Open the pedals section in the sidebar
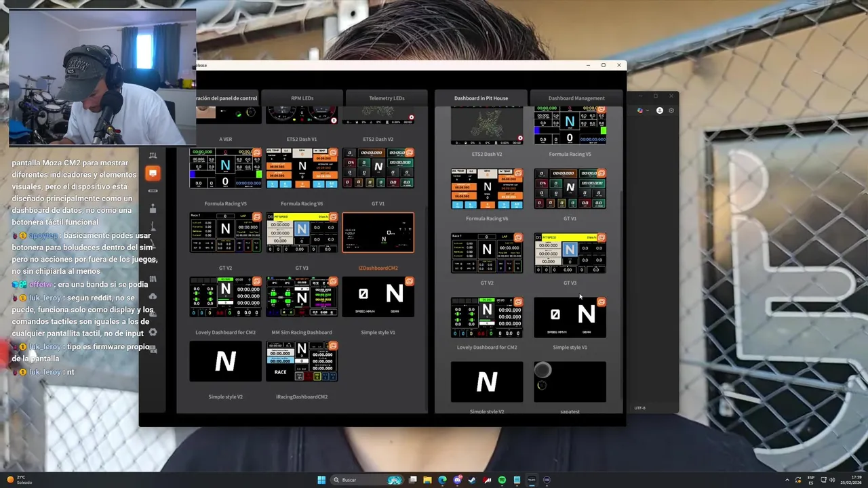 (153, 156)
